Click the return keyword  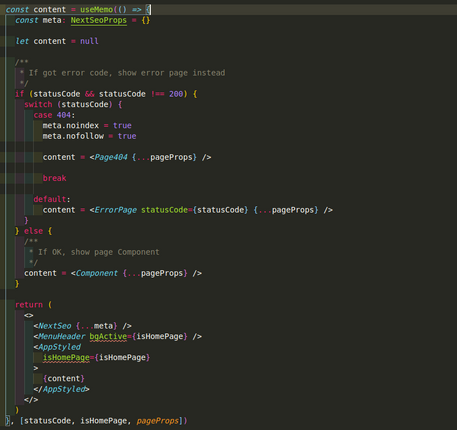coord(29,305)
